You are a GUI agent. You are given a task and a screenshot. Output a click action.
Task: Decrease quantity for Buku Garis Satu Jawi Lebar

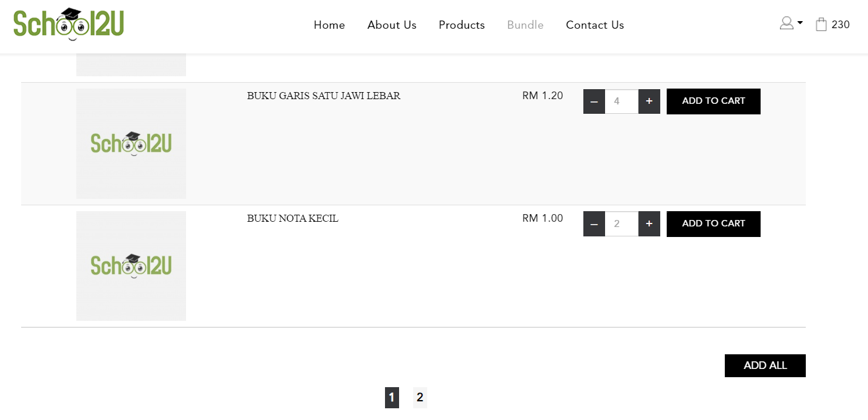594,101
